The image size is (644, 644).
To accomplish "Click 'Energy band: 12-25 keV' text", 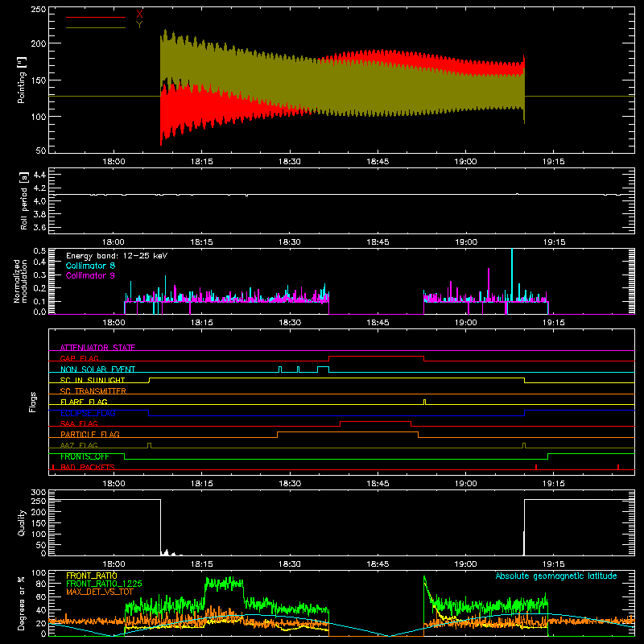I will pyautogui.click(x=117, y=256).
